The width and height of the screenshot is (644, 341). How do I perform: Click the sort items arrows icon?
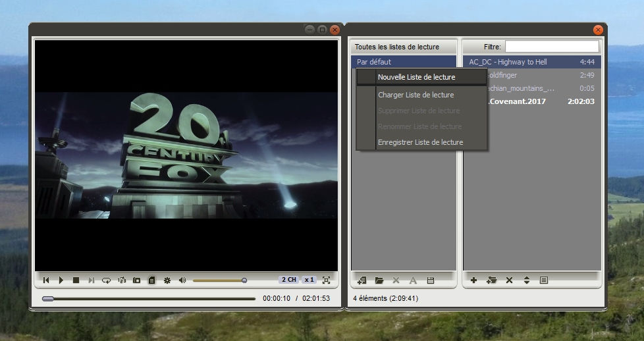[x=527, y=280]
